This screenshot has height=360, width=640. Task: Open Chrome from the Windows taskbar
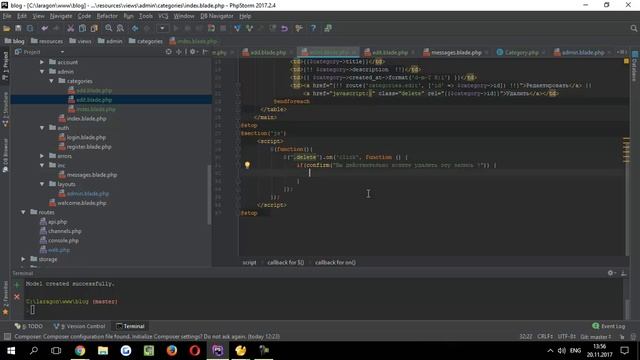[x=80, y=350]
